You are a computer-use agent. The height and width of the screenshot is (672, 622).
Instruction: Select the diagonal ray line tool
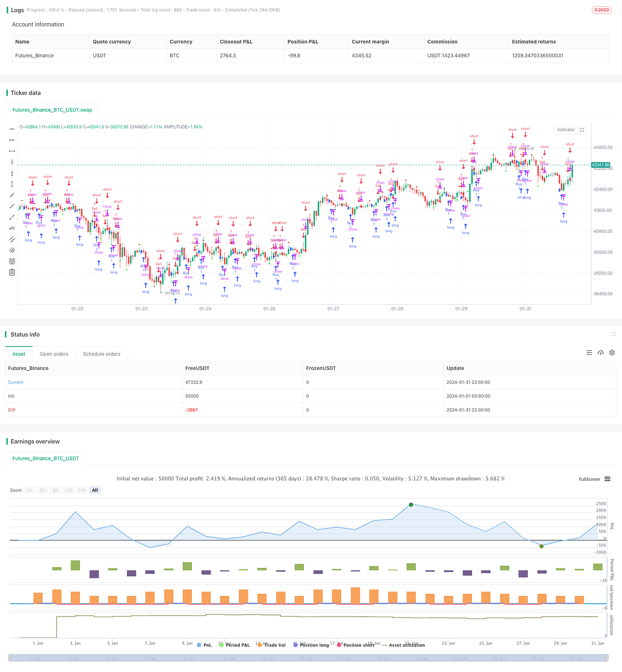tap(12, 206)
